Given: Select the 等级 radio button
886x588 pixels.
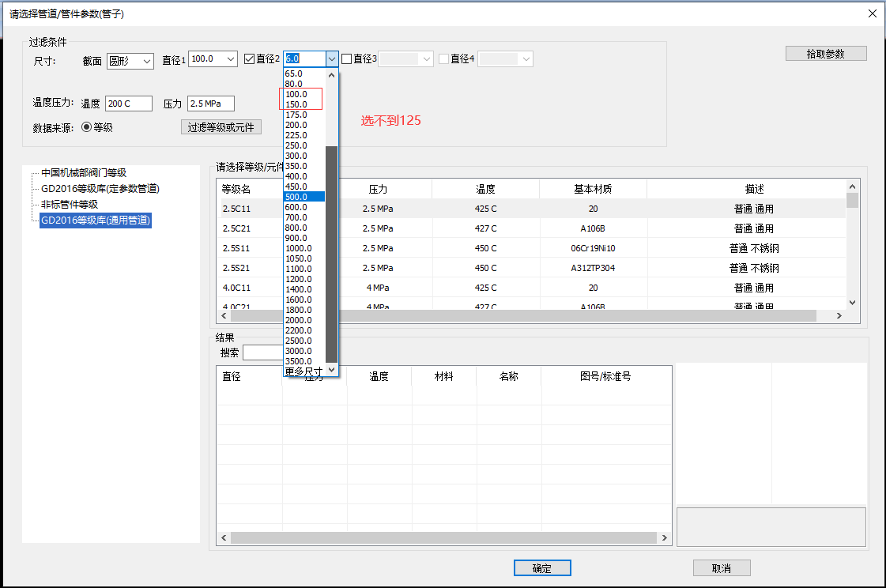Looking at the screenshot, I should click(x=87, y=126).
